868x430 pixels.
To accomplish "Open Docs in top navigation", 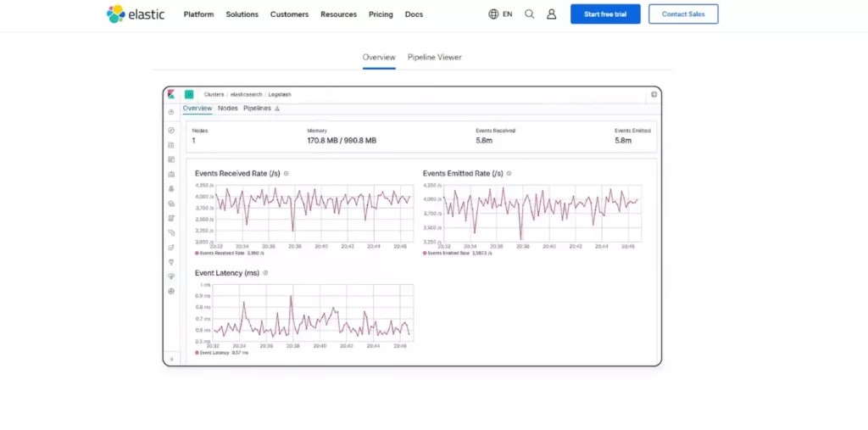I will click(414, 14).
